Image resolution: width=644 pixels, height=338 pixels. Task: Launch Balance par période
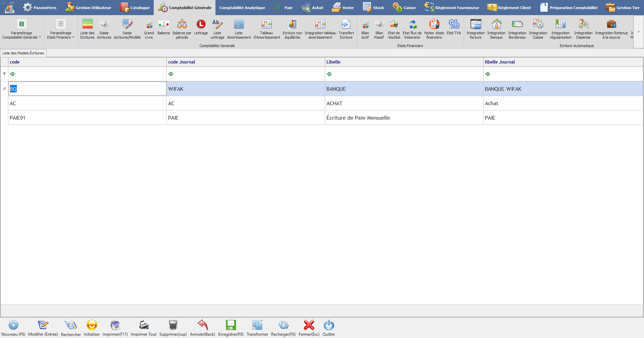(182, 29)
